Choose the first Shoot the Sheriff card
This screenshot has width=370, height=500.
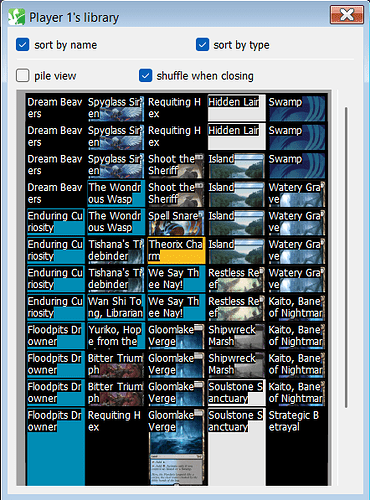click(x=176, y=165)
